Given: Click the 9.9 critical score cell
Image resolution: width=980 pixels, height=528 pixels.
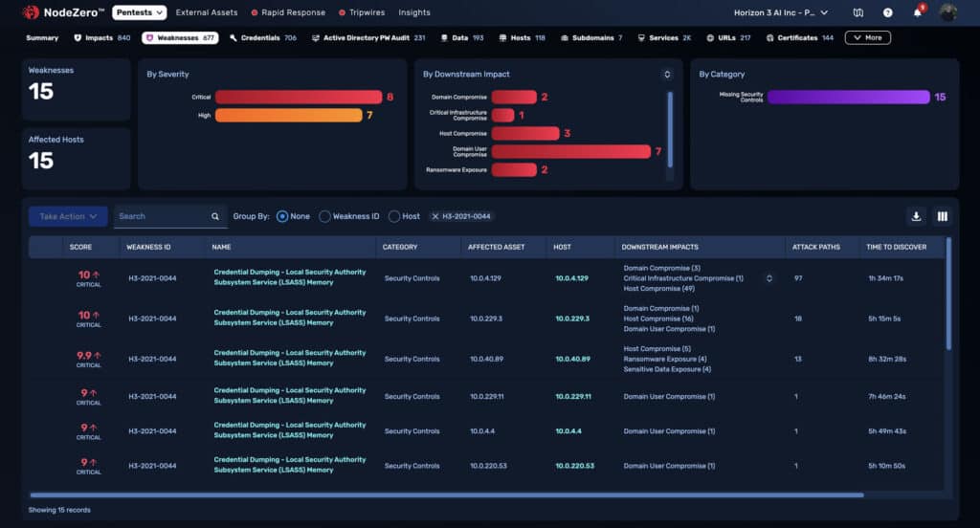Looking at the screenshot, I should [89, 360].
